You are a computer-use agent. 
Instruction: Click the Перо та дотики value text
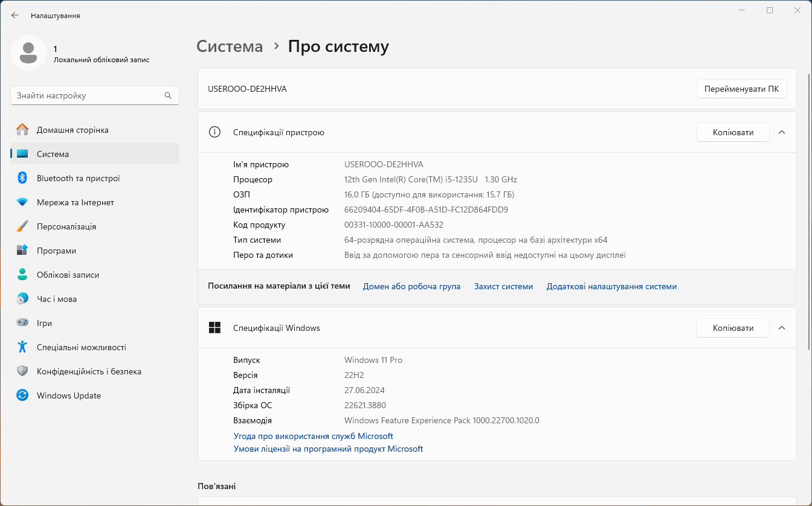(485, 255)
